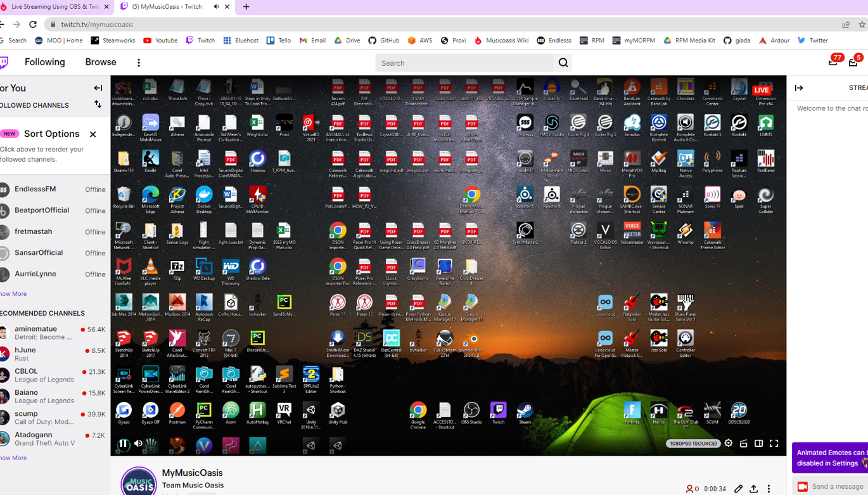Open CBLOL League of Legends stream
The width and height of the screenshot is (868, 495).
point(53,375)
